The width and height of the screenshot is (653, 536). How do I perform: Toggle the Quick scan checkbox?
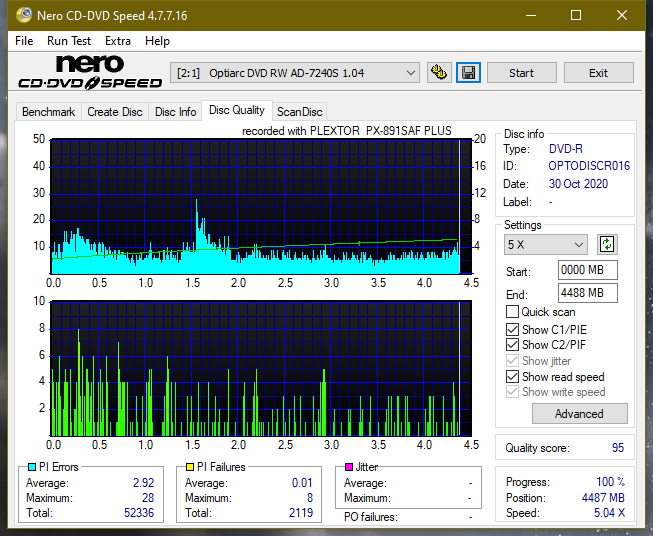pos(512,312)
